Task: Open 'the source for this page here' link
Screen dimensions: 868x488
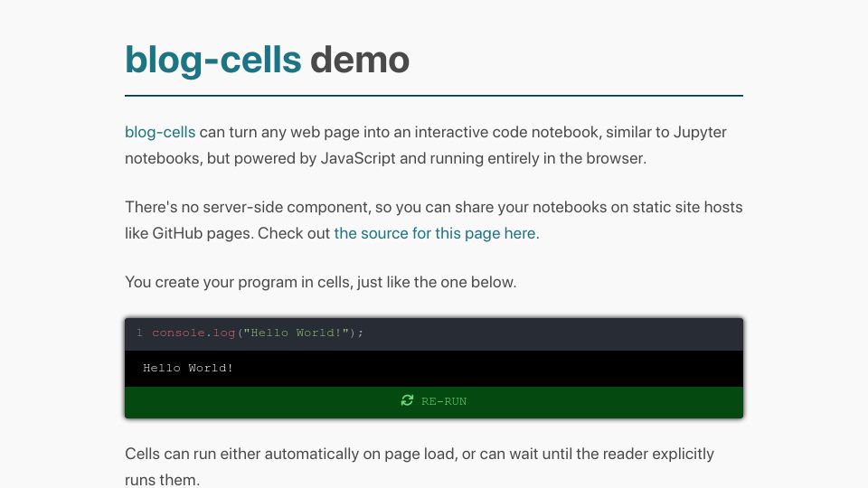Action: pos(435,233)
